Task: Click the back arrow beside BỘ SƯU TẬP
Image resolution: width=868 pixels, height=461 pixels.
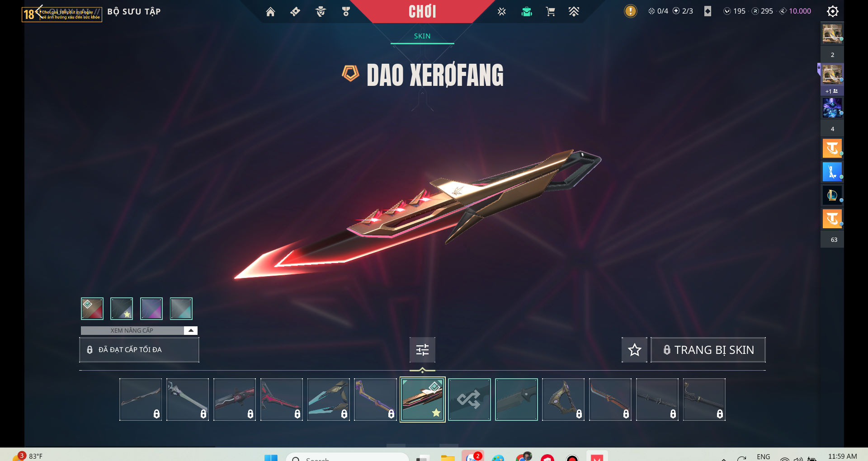Action: (38, 11)
